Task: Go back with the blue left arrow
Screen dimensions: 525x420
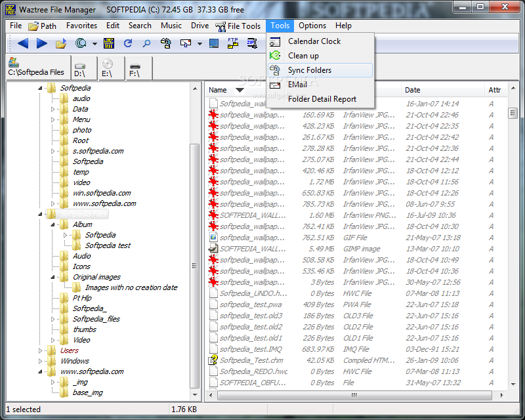Action: tap(23, 43)
